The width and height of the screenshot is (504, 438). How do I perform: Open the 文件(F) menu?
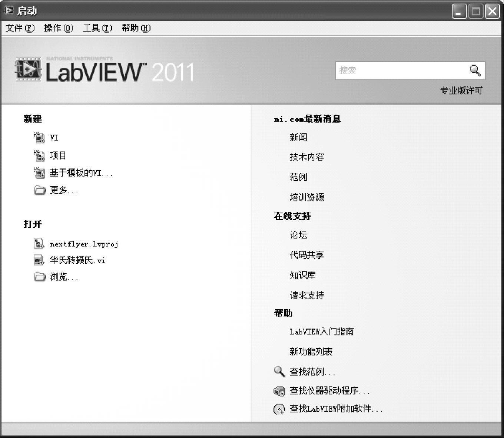[20, 28]
